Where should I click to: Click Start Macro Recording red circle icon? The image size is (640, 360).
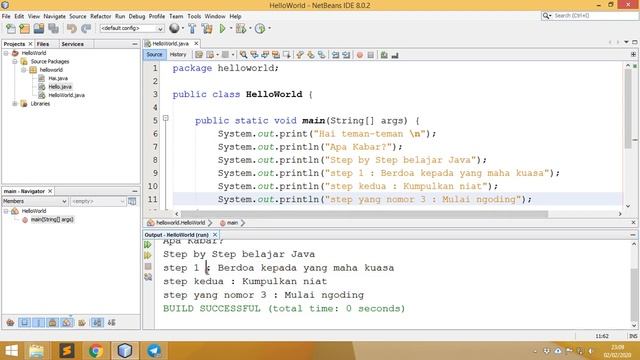point(360,55)
